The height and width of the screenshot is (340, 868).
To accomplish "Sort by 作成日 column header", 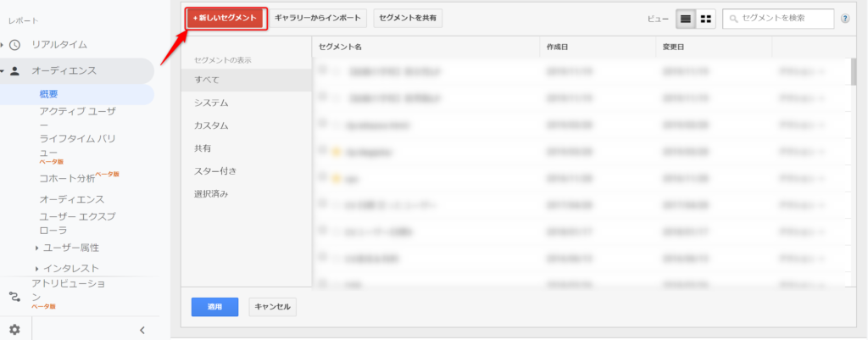I will point(557,47).
